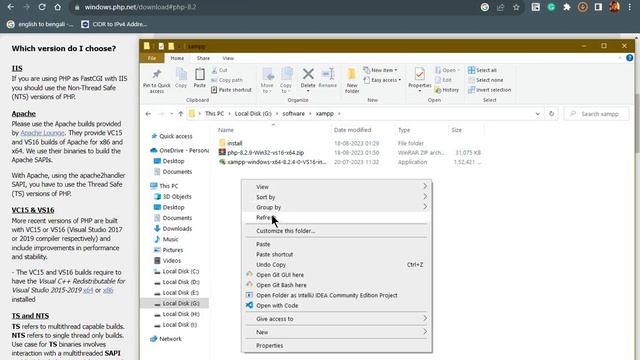Create a New folder from ribbon
Viewport: 640px width, 360px height.
coord(351,80)
